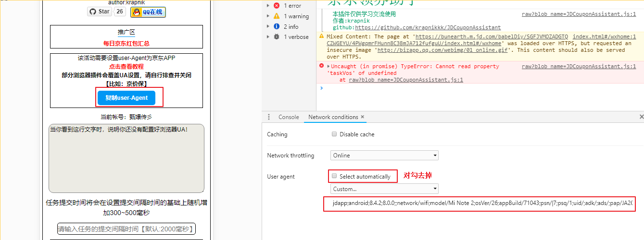Screen dimensions: 644x240
Task: Select the blue info circle filter icon
Action: coord(277,26)
